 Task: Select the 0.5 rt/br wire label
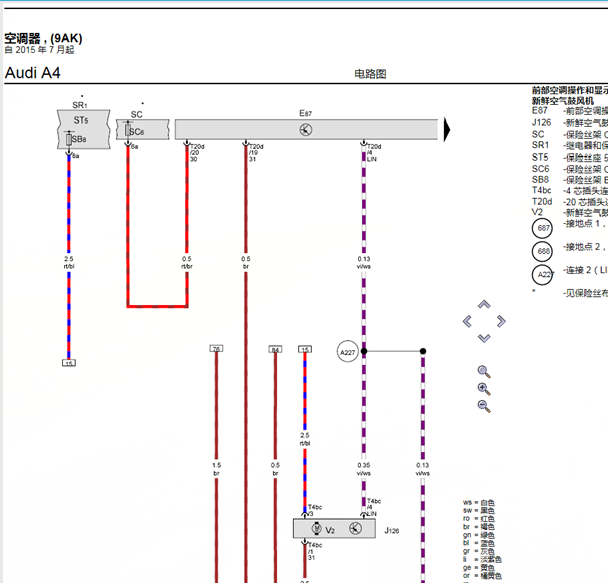tap(187, 262)
